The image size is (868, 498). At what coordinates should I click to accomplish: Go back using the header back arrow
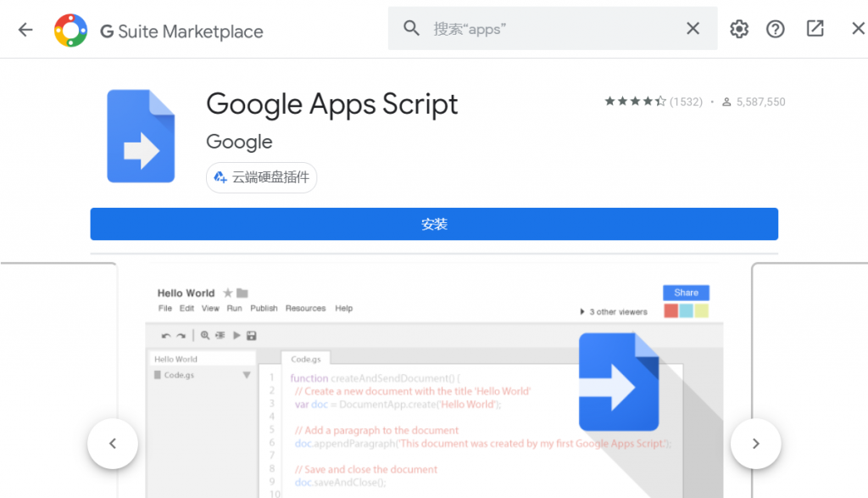click(25, 30)
